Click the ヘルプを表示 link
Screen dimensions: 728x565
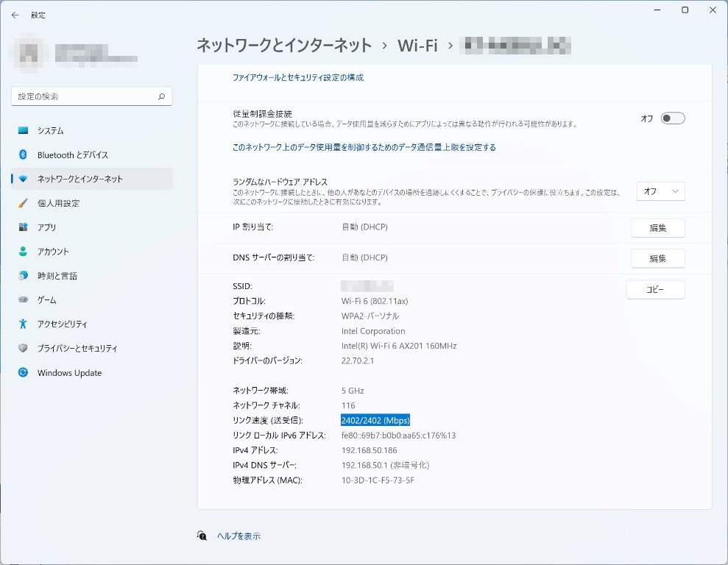click(x=238, y=536)
